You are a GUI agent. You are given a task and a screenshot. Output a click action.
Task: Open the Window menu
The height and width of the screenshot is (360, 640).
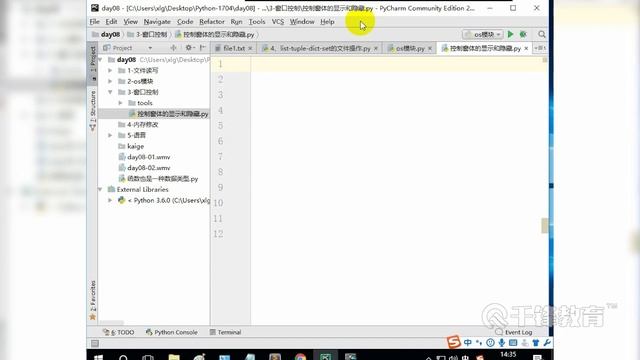302,22
